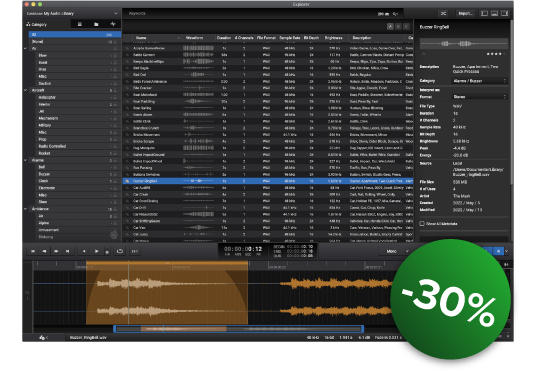
Task: Click the Import... button
Action: click(466, 13)
